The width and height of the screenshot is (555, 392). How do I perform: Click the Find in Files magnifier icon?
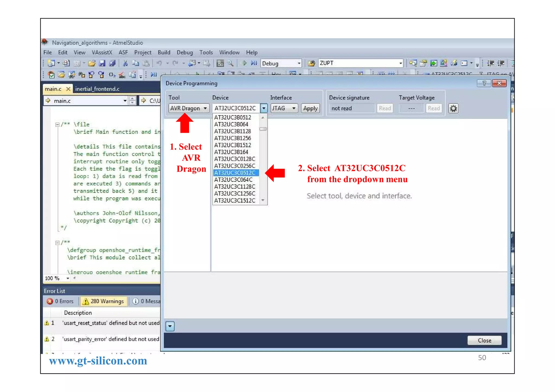click(x=230, y=63)
